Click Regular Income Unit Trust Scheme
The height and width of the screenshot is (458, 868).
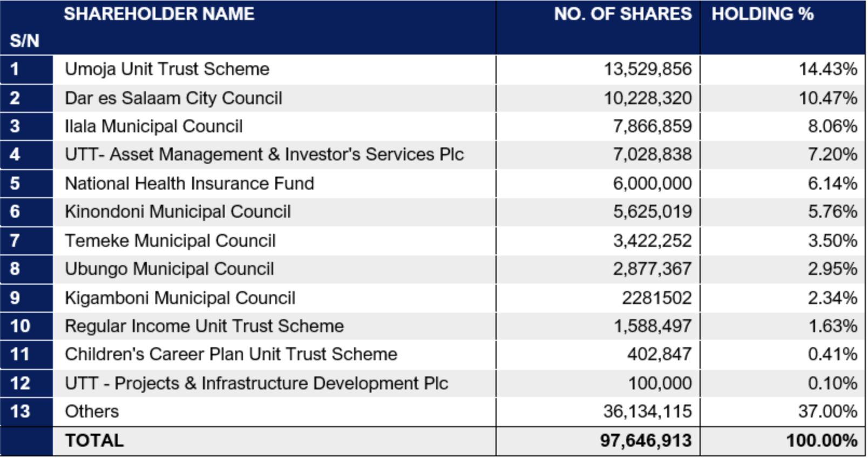click(204, 326)
